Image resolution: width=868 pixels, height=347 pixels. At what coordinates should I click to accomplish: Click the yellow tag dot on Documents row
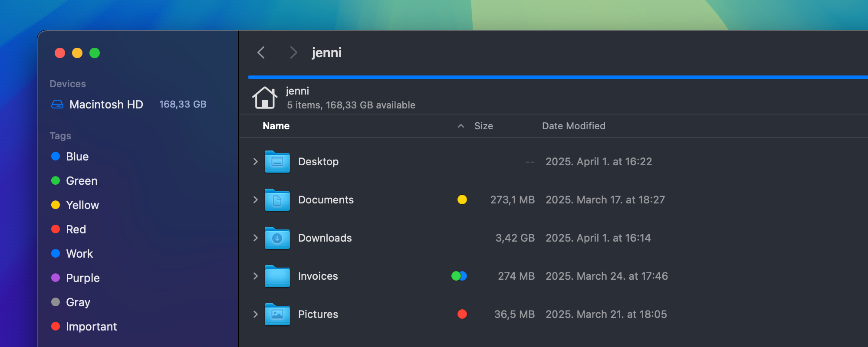coord(462,200)
